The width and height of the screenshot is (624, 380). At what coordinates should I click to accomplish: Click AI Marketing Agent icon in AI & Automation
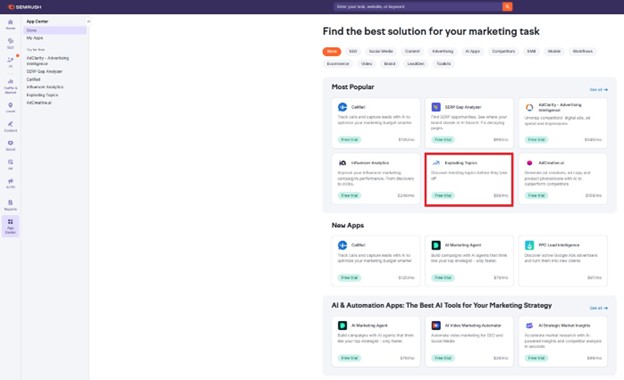(342, 325)
